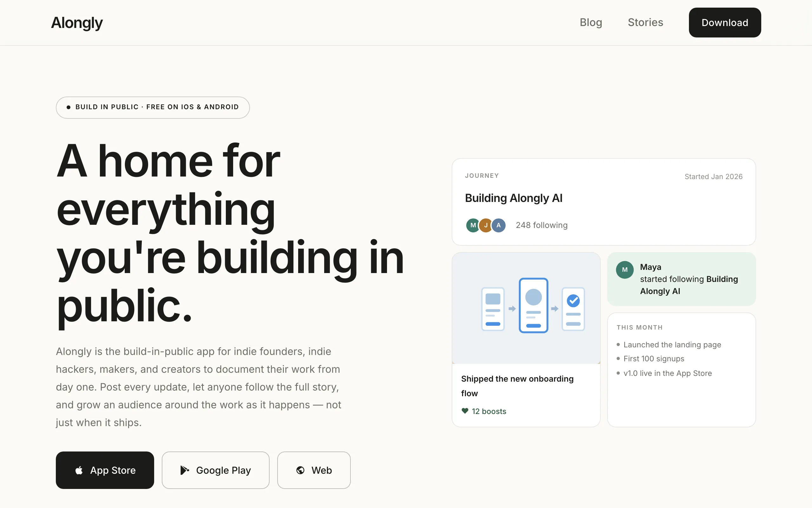Click the heart icon next to 12 boosts
The width and height of the screenshot is (812, 508).
pos(465,411)
